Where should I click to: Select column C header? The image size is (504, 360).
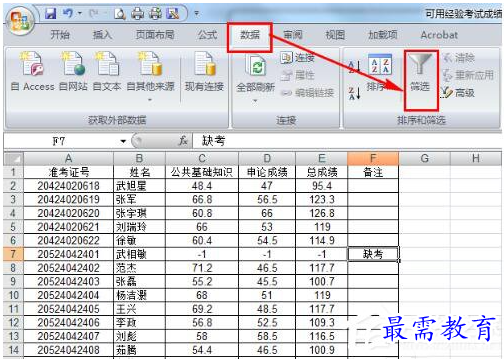202,159
